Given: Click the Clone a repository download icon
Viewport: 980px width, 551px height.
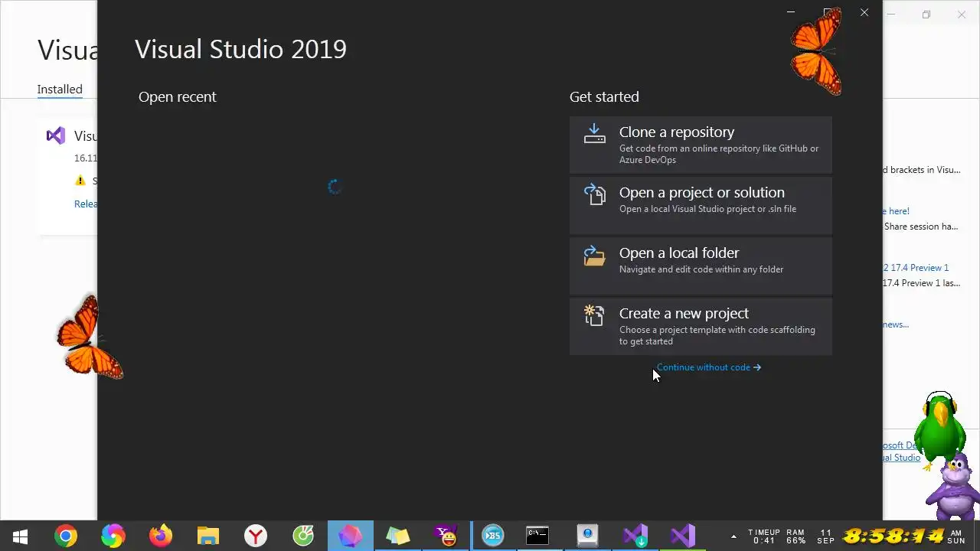Looking at the screenshot, I should click(594, 133).
